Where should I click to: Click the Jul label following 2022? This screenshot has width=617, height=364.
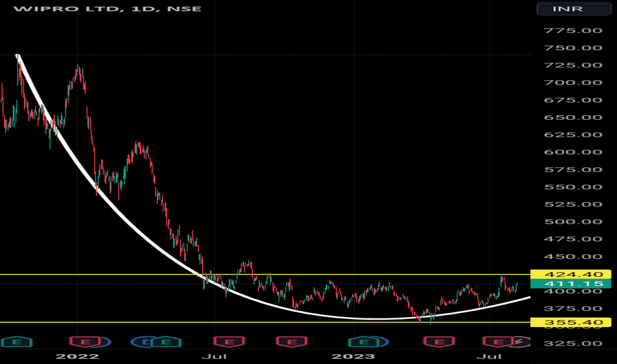[x=214, y=357]
